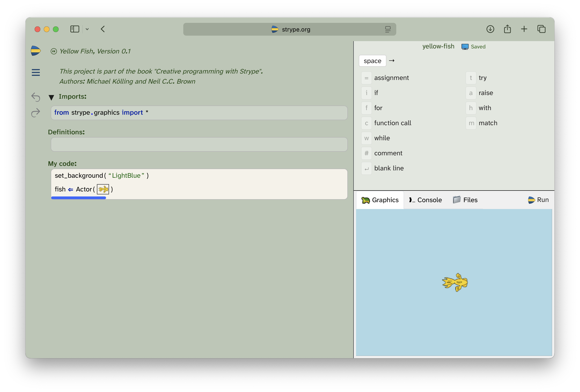Open the Files tab
The width and height of the screenshot is (580, 392).
(x=465, y=200)
